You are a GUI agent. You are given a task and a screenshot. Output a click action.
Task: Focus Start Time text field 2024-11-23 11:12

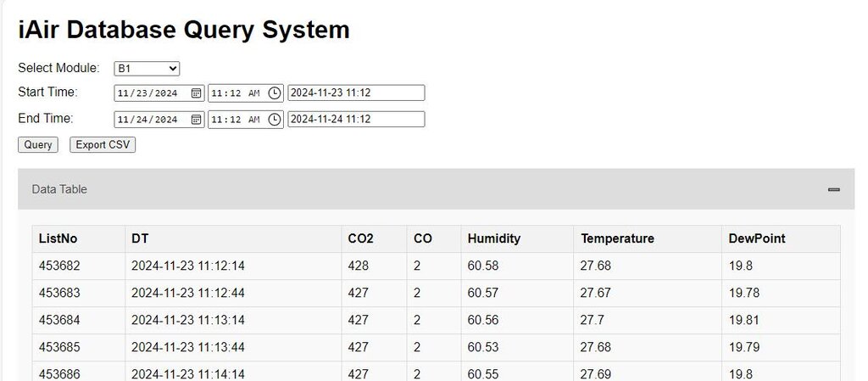pyautogui.click(x=356, y=93)
